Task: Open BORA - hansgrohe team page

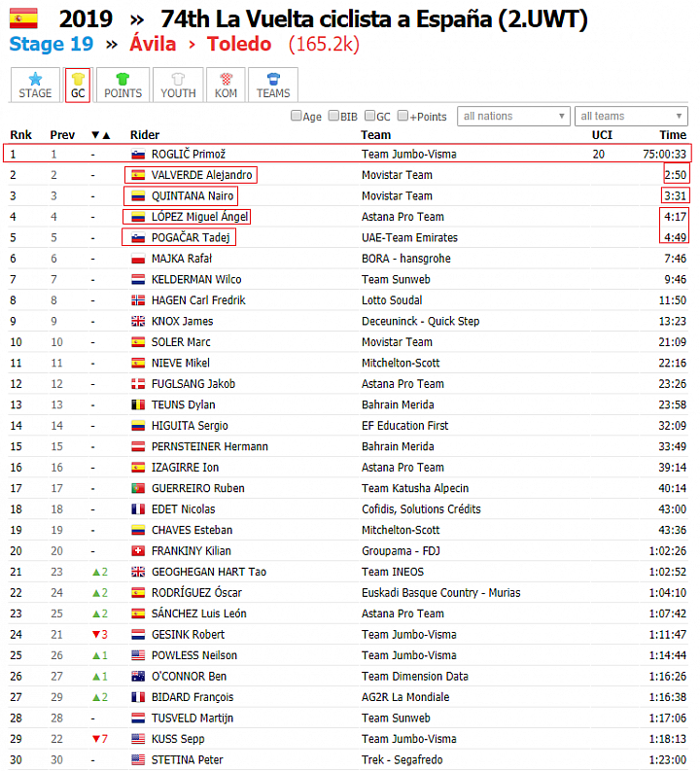Action: tap(406, 259)
